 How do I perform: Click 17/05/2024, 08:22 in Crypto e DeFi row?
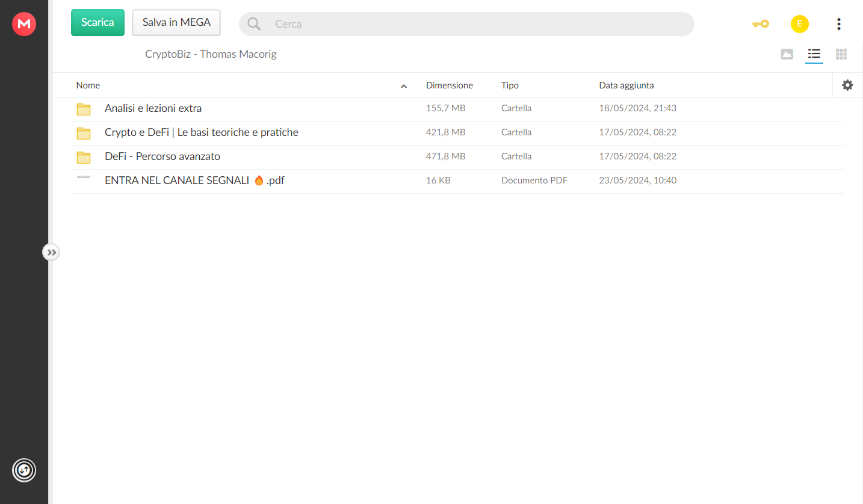(x=638, y=132)
